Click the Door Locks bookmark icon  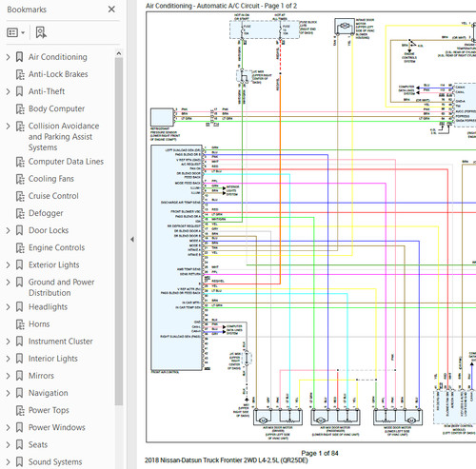(19, 230)
